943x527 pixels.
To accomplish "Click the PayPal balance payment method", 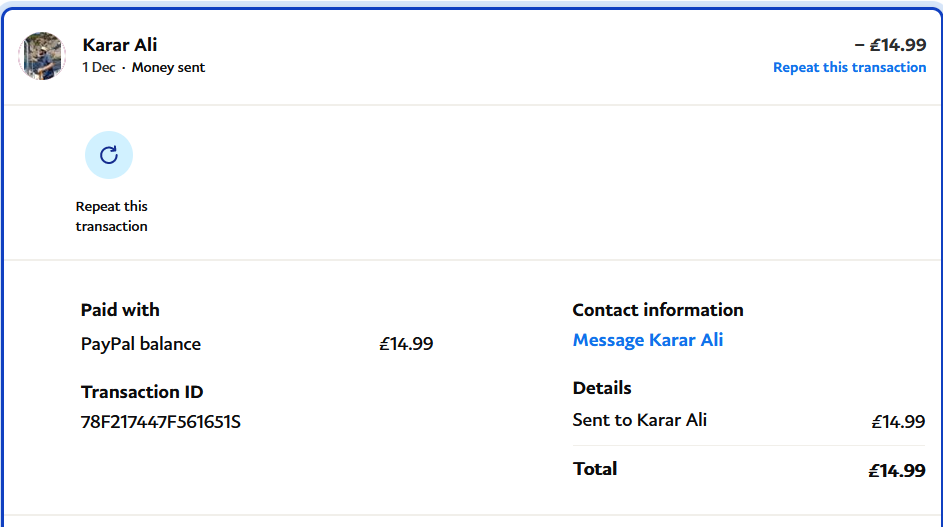I will coord(141,344).
